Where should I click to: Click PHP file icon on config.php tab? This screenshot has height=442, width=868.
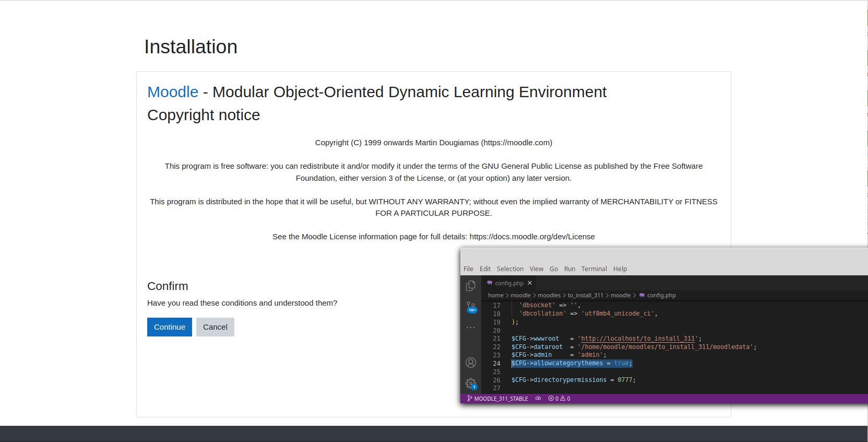[x=490, y=283]
